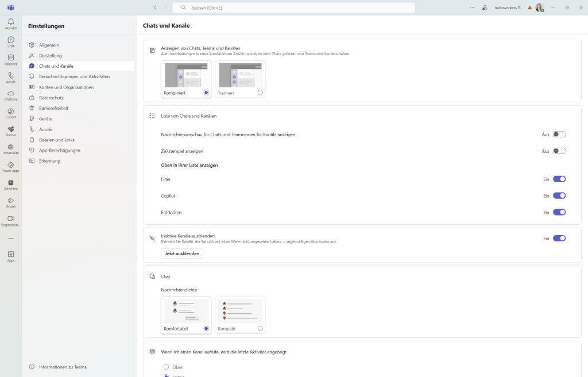Open Power Apps in the sidebar
The height and width of the screenshot is (377, 588).
tap(11, 167)
